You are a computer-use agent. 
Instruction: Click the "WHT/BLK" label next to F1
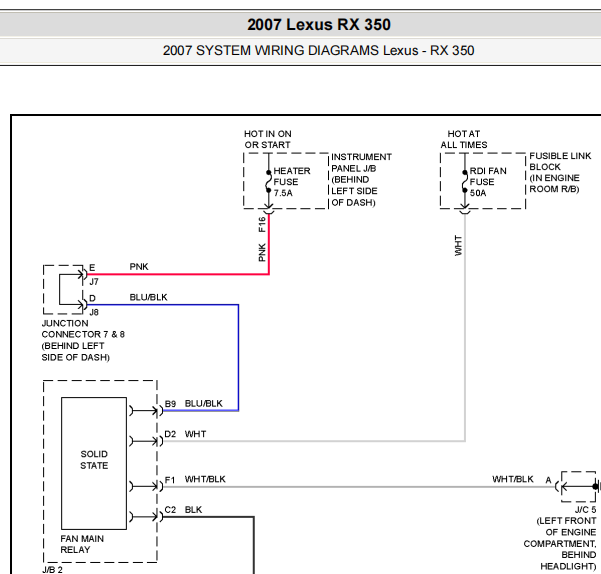205,479
